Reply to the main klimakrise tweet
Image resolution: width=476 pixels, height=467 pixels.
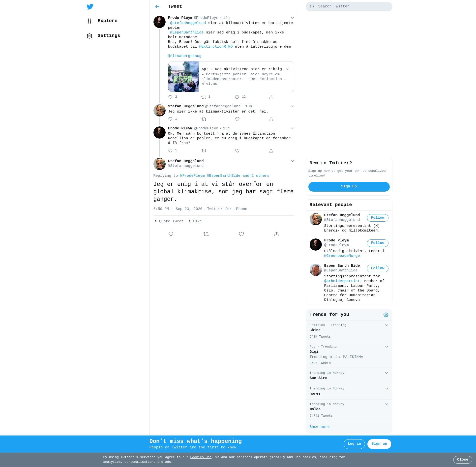[171, 234]
